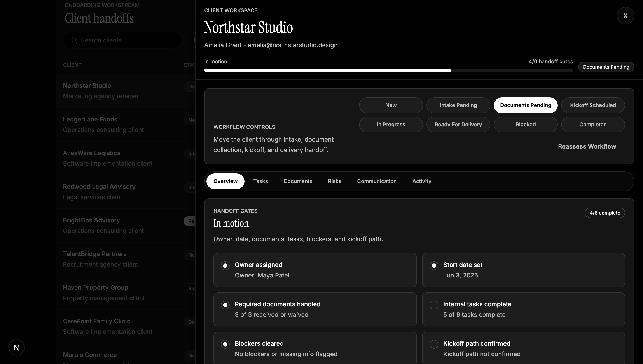The height and width of the screenshot is (364, 643).
Task: Toggle the Blockers cleared gate indicator
Action: [225, 344]
